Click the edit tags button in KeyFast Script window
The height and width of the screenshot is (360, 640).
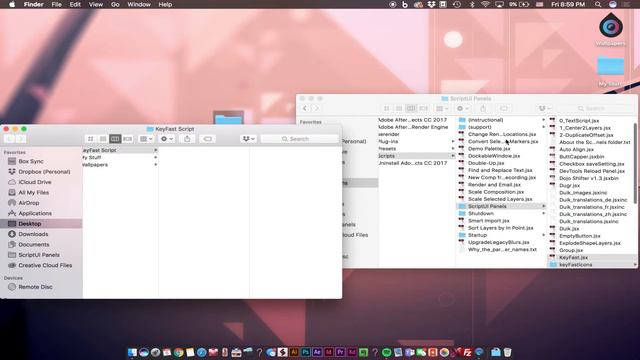click(207, 139)
